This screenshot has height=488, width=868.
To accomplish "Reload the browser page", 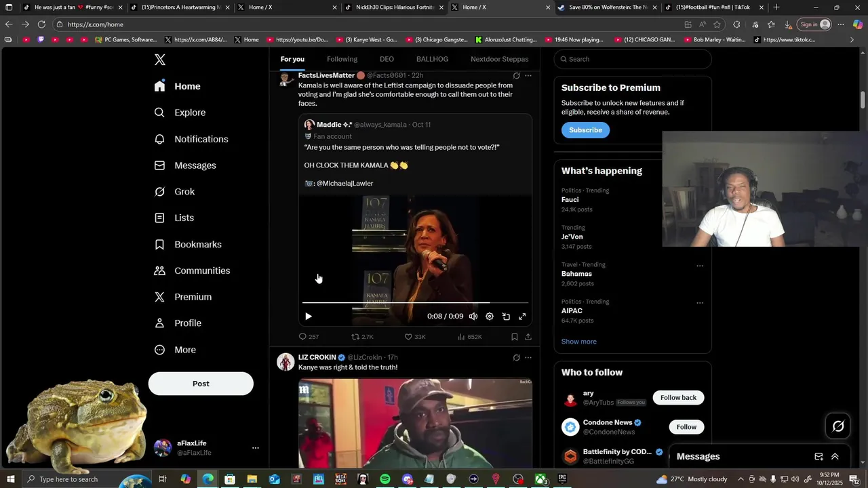I will [41, 24].
